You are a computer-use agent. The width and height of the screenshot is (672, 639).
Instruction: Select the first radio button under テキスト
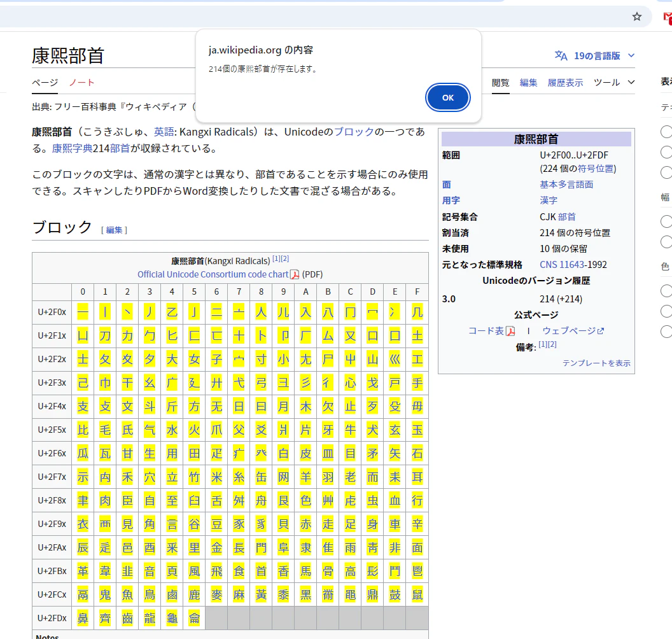coord(667,132)
